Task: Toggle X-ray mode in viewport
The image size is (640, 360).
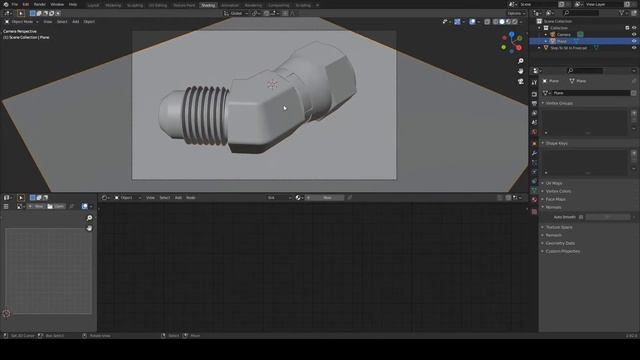Action: (487, 22)
